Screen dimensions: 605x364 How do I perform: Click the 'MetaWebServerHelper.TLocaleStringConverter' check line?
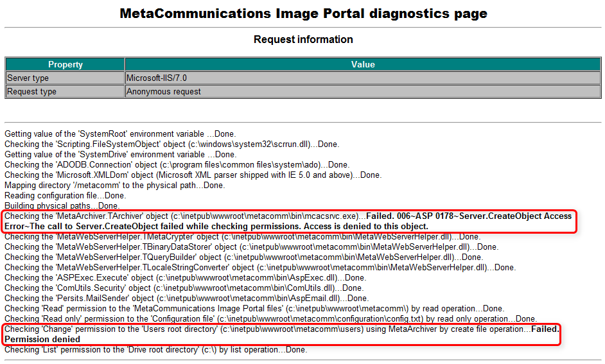(260, 268)
